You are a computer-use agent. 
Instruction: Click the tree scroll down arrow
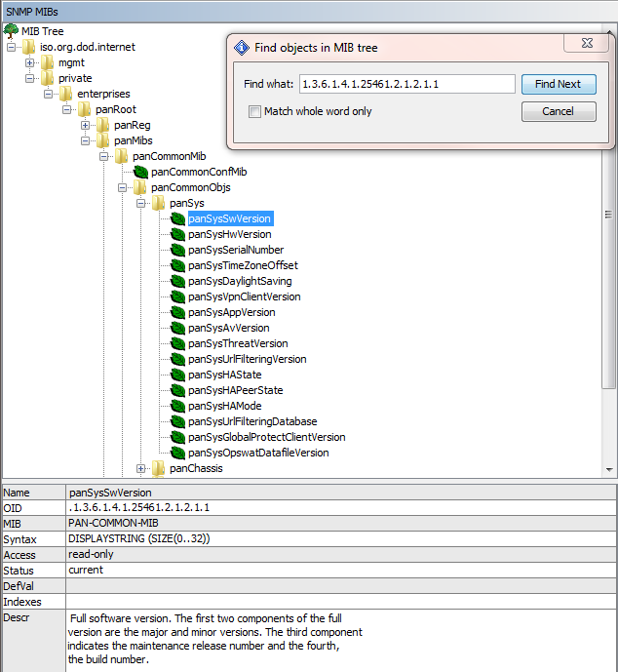point(609,470)
